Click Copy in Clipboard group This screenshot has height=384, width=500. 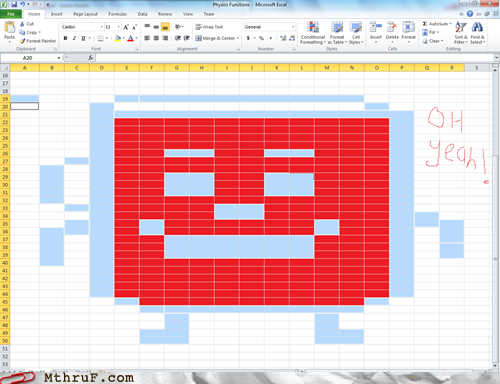[30, 32]
